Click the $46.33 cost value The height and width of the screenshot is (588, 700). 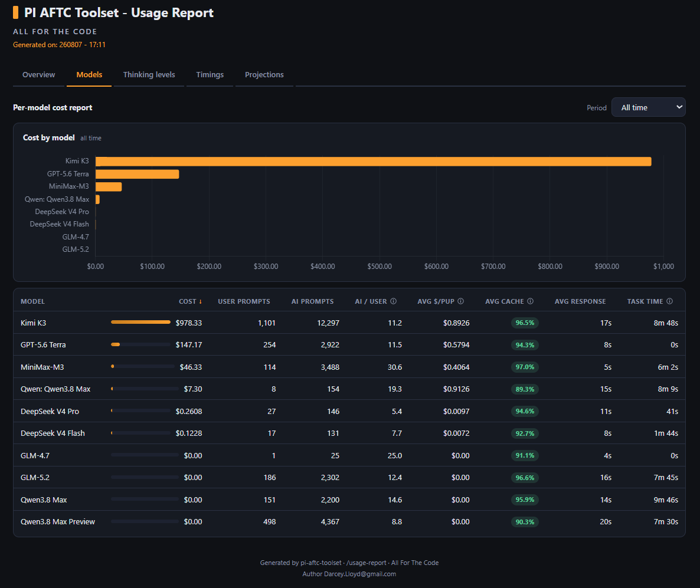tap(191, 367)
